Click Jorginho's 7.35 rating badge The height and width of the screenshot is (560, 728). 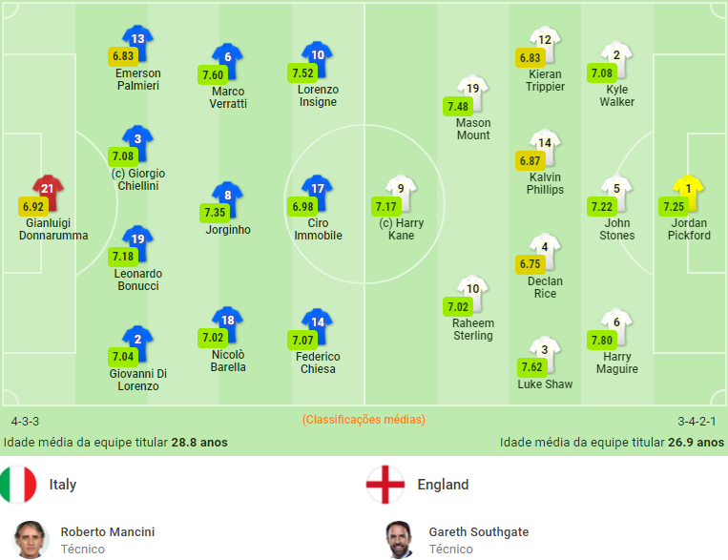coord(215,213)
